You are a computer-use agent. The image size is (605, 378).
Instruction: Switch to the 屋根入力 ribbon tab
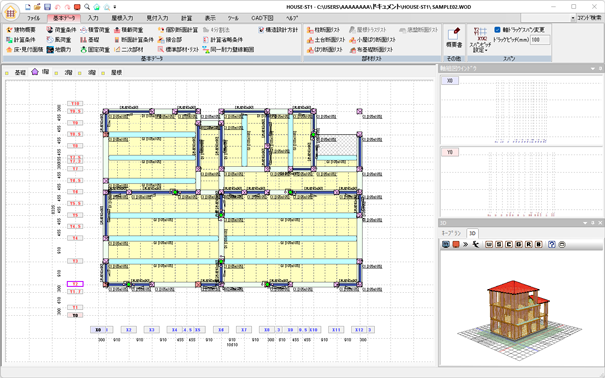(x=122, y=18)
